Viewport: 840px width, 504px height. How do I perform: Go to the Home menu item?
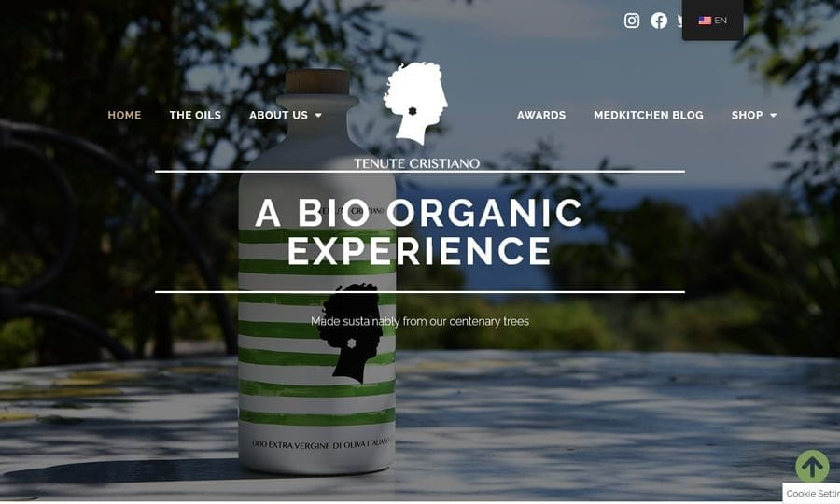(x=124, y=115)
